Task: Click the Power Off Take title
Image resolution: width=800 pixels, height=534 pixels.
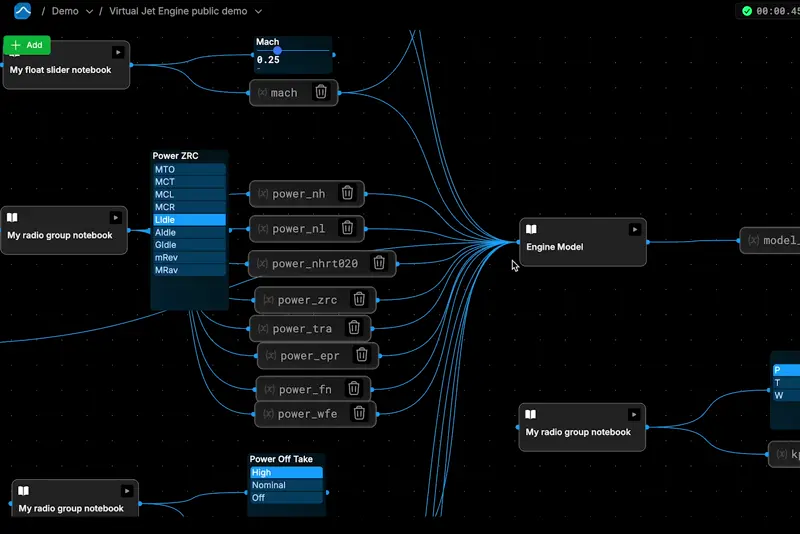Action: (281, 459)
